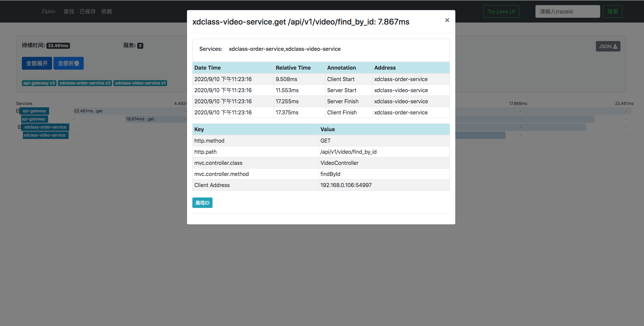Download trace as JSON
Viewport: 644px width, 326px height.
pyautogui.click(x=608, y=46)
